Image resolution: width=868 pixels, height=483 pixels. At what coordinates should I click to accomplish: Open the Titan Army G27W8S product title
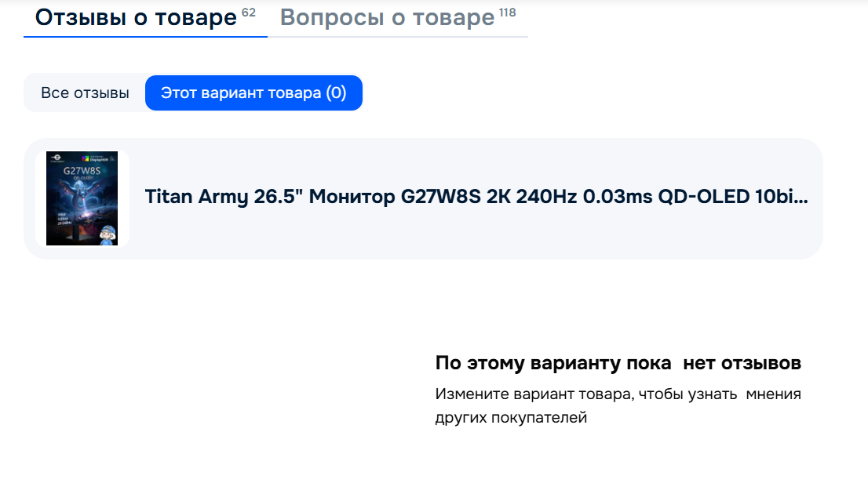[476, 196]
